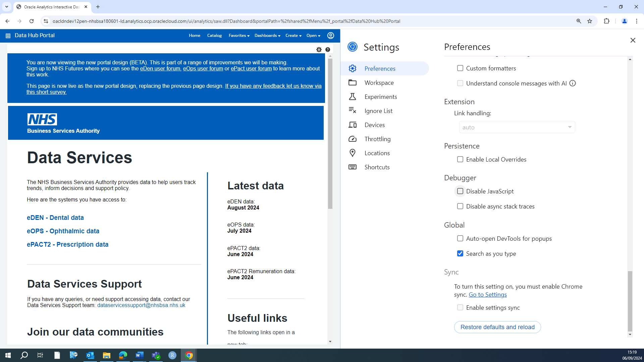Open the tab search dropdown arrow
Image resolution: width=644 pixels, height=362 pixels.
tap(7, 7)
